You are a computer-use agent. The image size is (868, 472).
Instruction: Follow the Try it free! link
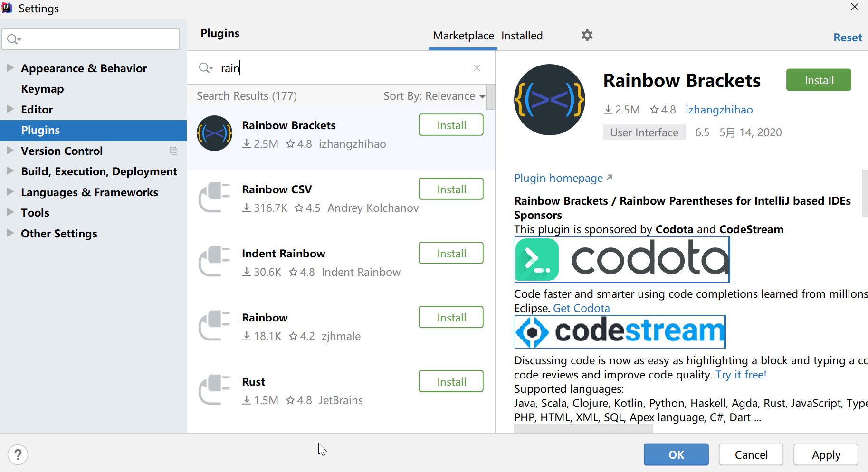tap(741, 375)
